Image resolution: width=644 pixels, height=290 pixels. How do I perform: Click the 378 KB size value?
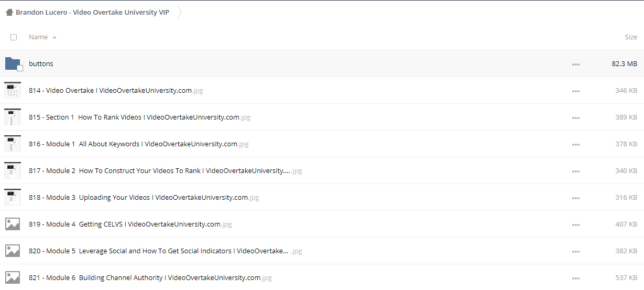pyautogui.click(x=626, y=144)
